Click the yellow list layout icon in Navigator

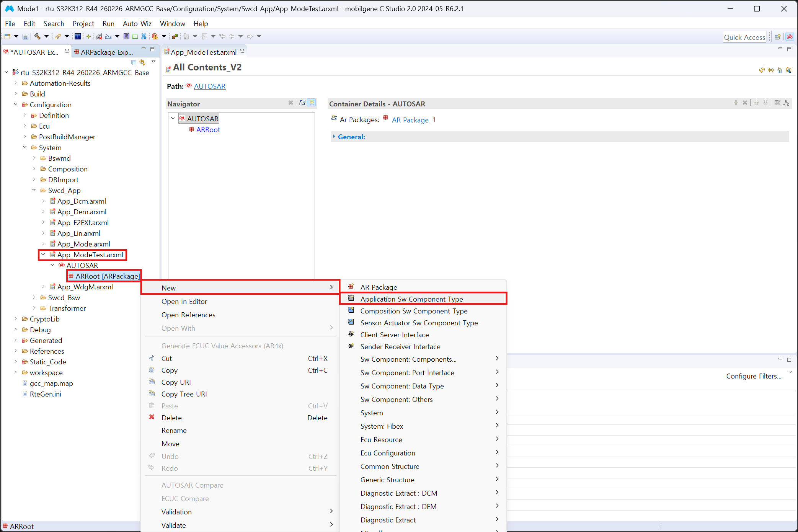[x=312, y=103]
